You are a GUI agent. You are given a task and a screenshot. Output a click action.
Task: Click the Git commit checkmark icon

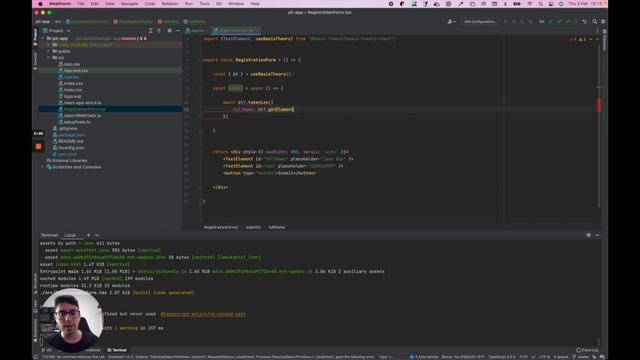click(x=559, y=22)
